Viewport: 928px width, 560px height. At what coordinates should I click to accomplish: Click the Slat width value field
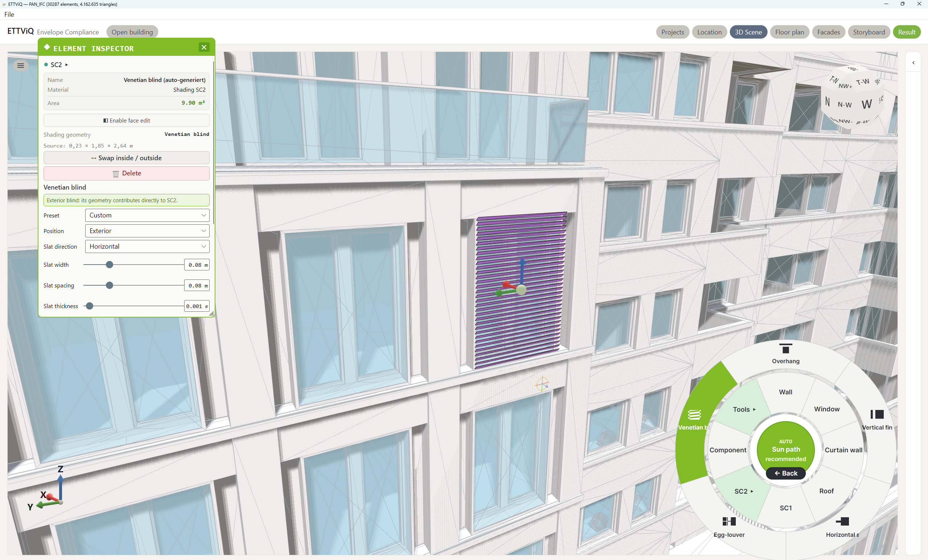pyautogui.click(x=197, y=265)
